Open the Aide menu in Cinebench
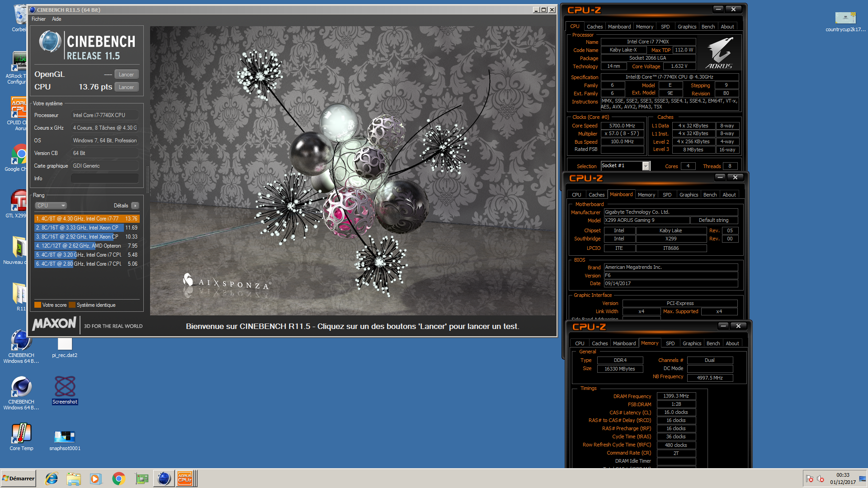The height and width of the screenshot is (488, 868). (x=57, y=19)
